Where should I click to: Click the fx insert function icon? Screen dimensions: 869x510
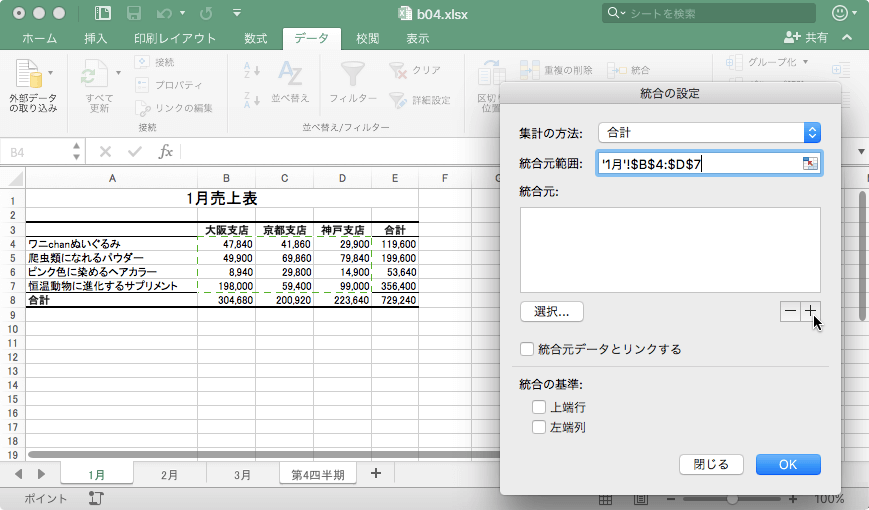coord(165,151)
